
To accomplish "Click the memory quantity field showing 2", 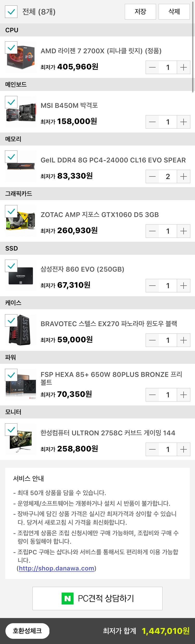I will click(x=168, y=176).
